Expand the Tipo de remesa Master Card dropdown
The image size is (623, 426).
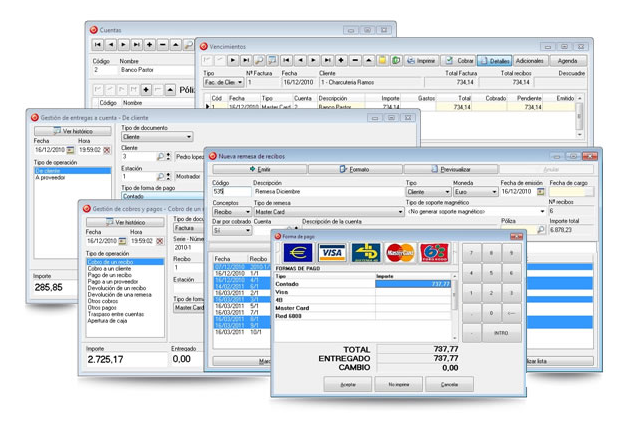[401, 212]
